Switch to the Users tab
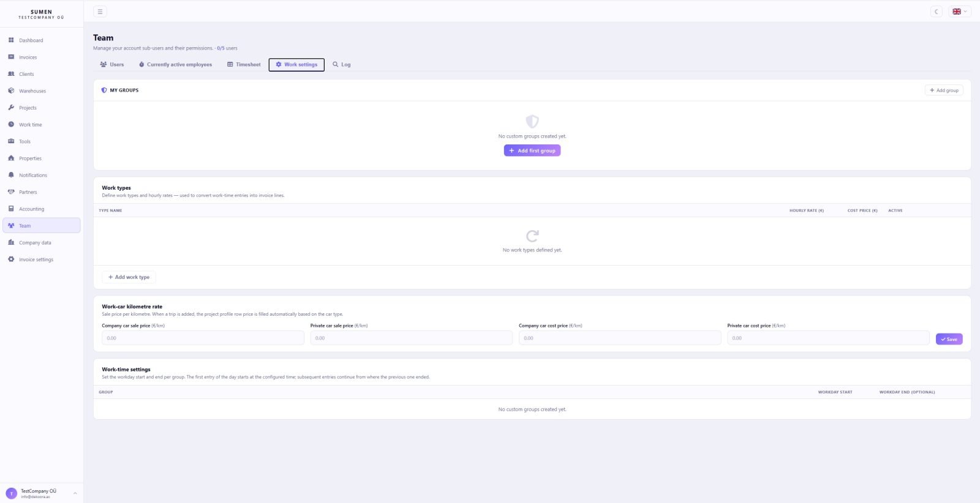This screenshot has width=980, height=503. pos(112,64)
